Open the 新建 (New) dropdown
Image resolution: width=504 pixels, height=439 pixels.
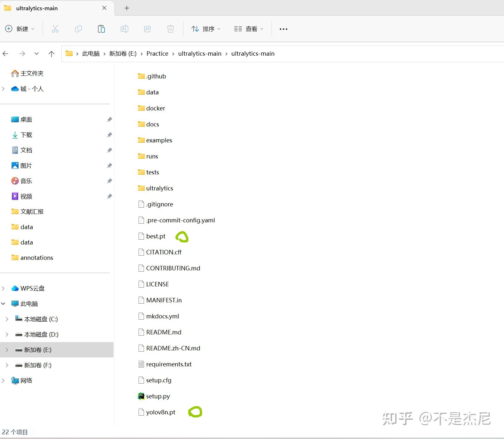[20, 29]
